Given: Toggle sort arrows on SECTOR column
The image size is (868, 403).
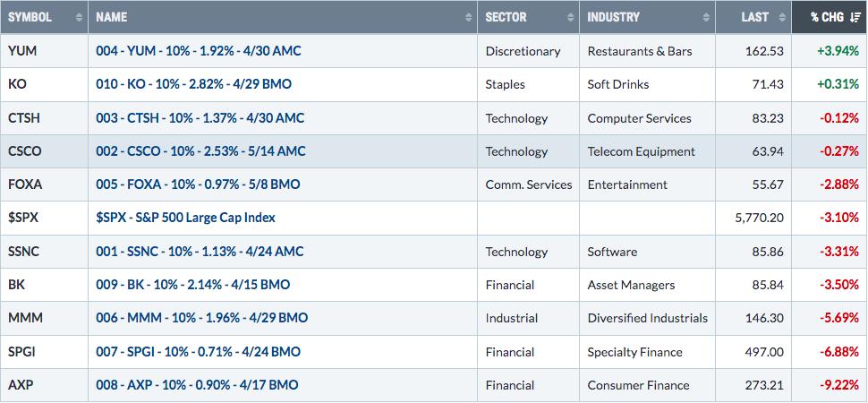Looking at the screenshot, I should (x=571, y=17).
